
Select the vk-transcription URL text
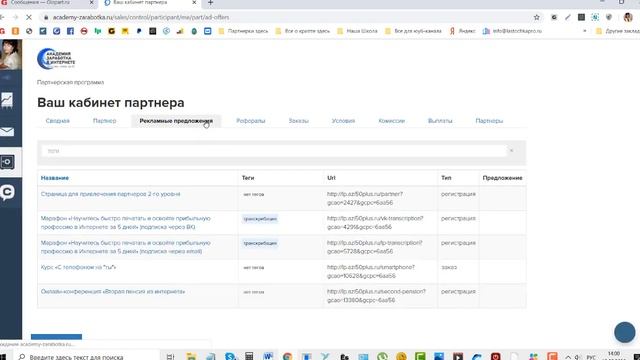pos(375,222)
